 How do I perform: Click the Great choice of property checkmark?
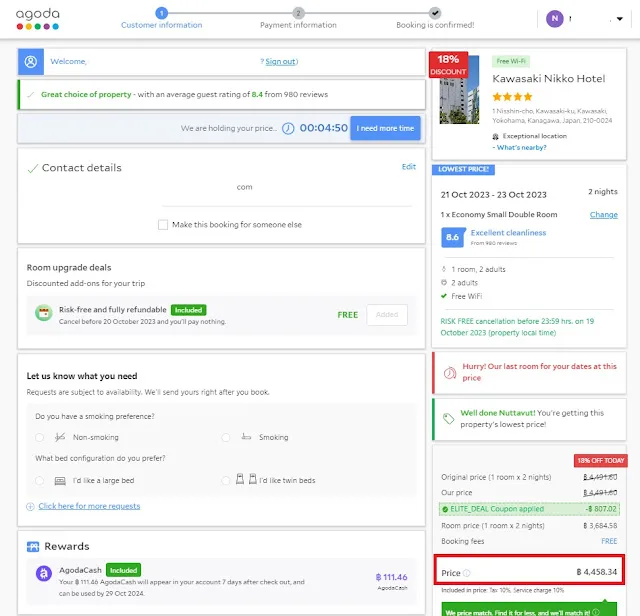click(x=30, y=95)
